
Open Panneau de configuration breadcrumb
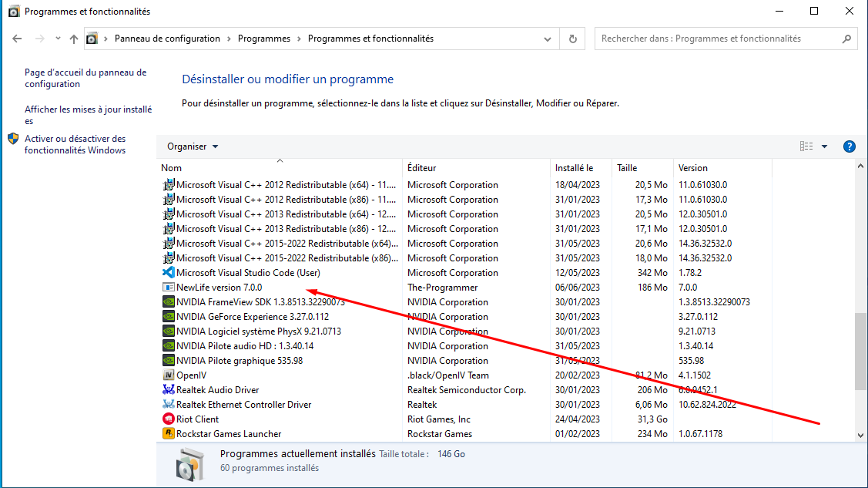[167, 39]
